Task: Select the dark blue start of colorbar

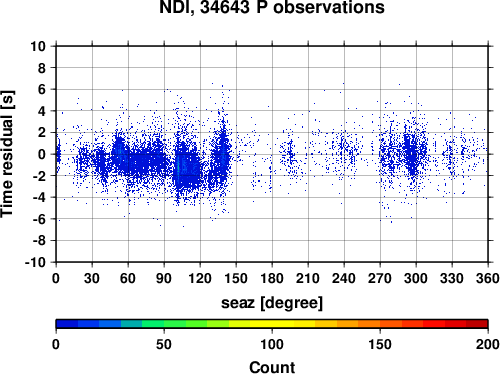Action: (x=67, y=324)
